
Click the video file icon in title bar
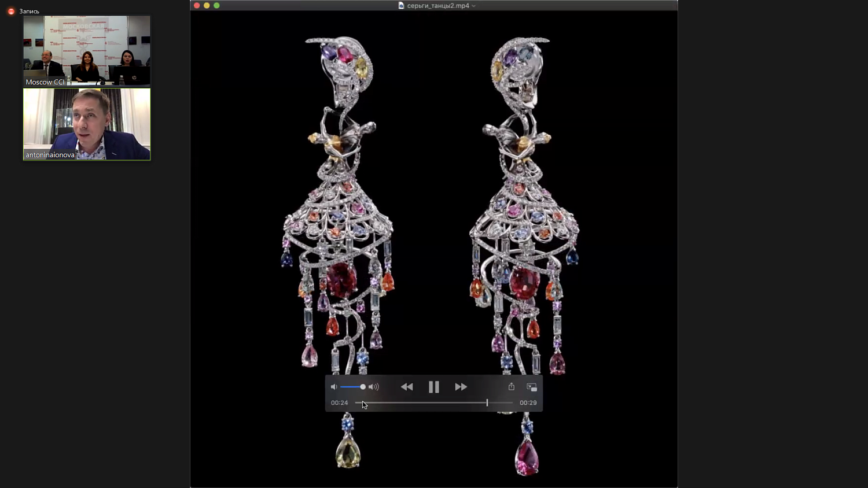point(401,6)
